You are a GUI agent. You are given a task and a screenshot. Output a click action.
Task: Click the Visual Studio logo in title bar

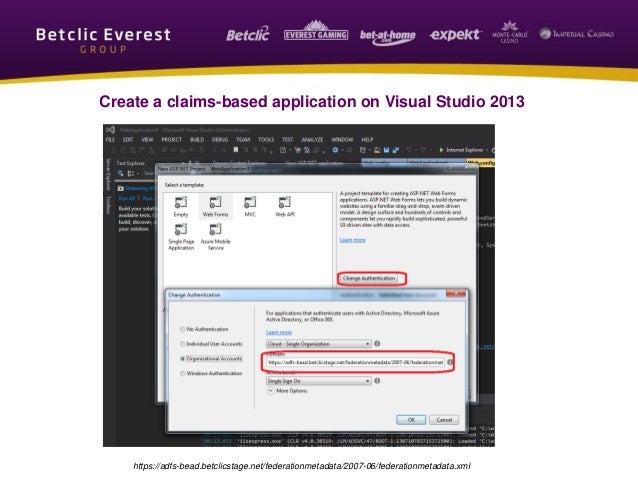point(110,130)
